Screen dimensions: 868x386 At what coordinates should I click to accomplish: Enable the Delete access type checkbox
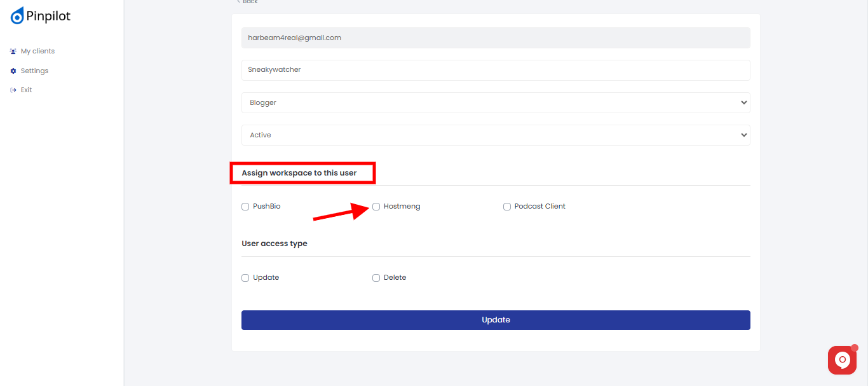(376, 278)
